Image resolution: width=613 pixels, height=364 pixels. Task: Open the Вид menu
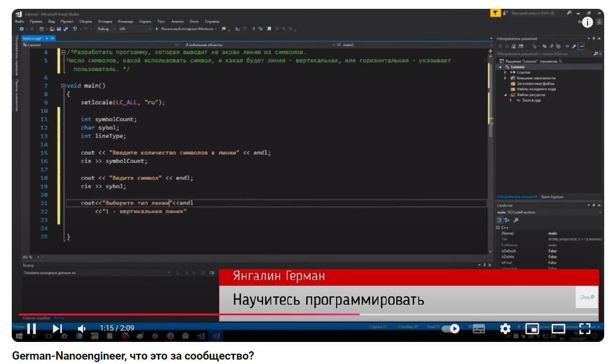(x=52, y=22)
